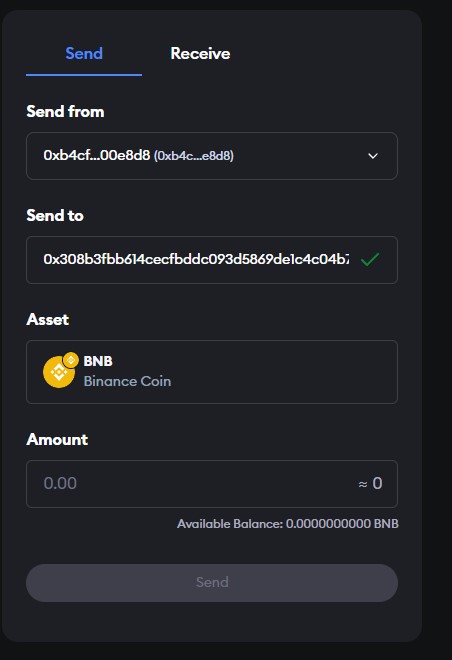Select the Send tab

pos(84,53)
